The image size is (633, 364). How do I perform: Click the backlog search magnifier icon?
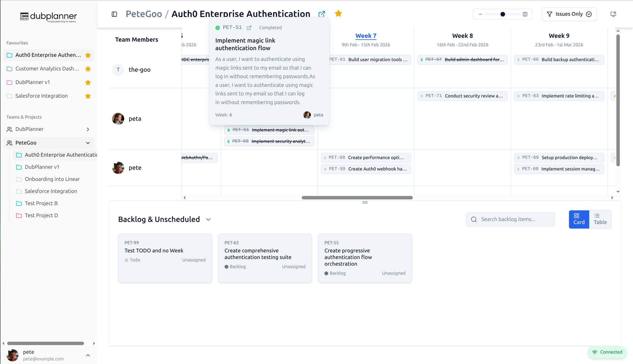point(474,219)
